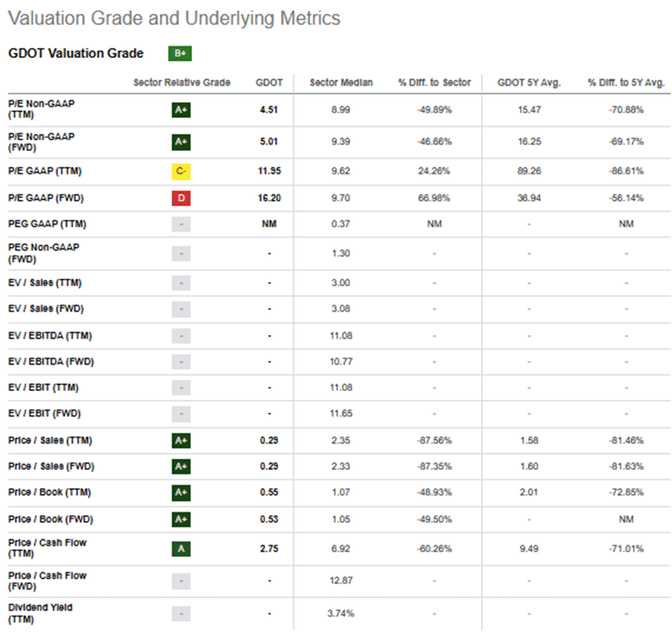Open the Dividend Yield (TTM) metric
Image resolution: width=672 pixels, height=632 pixels.
point(40,613)
